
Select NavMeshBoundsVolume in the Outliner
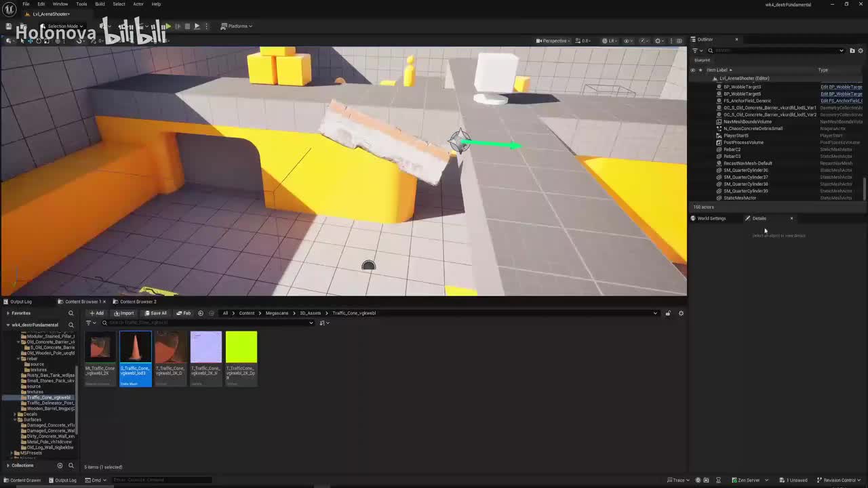747,121
